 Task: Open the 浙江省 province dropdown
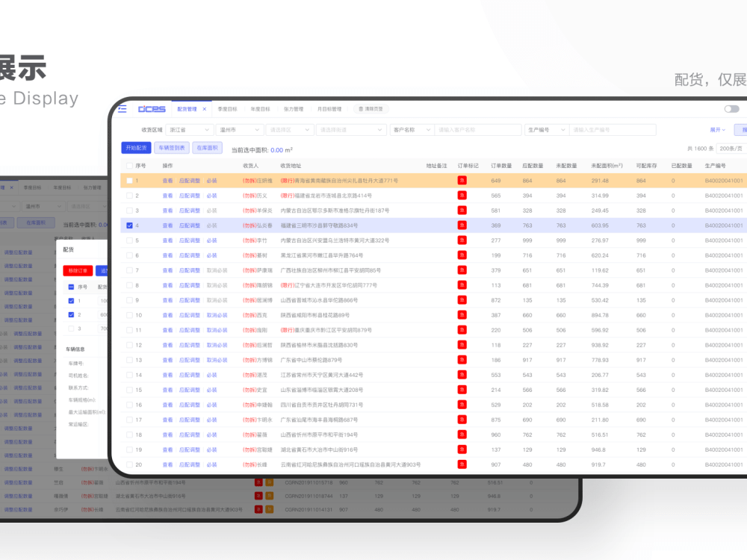coord(189,129)
